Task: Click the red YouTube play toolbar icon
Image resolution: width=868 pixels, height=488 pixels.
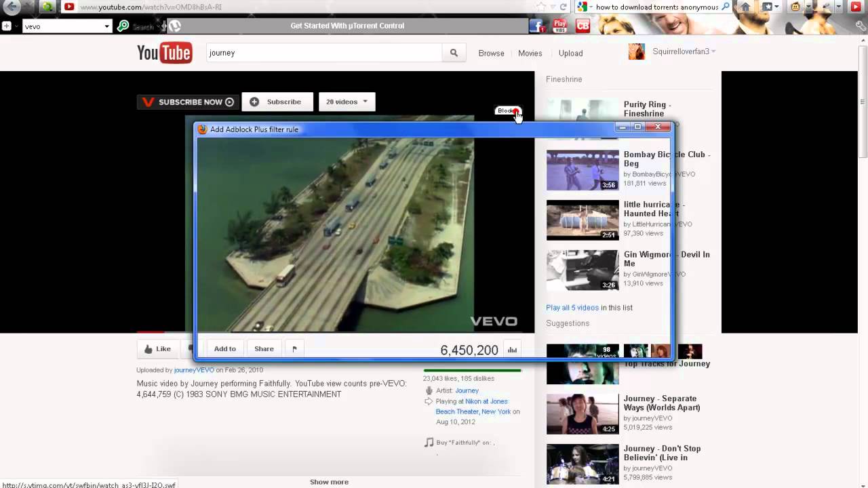Action: coord(856,7)
